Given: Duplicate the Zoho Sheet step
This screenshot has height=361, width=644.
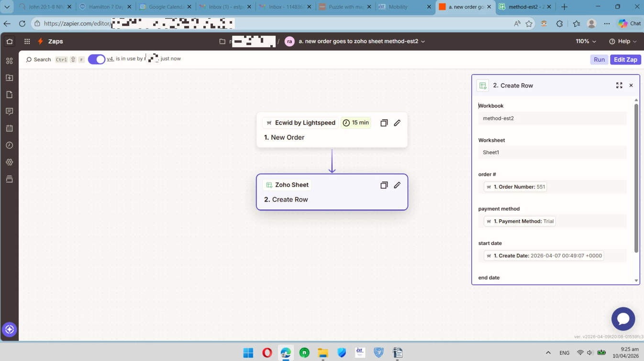Looking at the screenshot, I should tap(384, 185).
